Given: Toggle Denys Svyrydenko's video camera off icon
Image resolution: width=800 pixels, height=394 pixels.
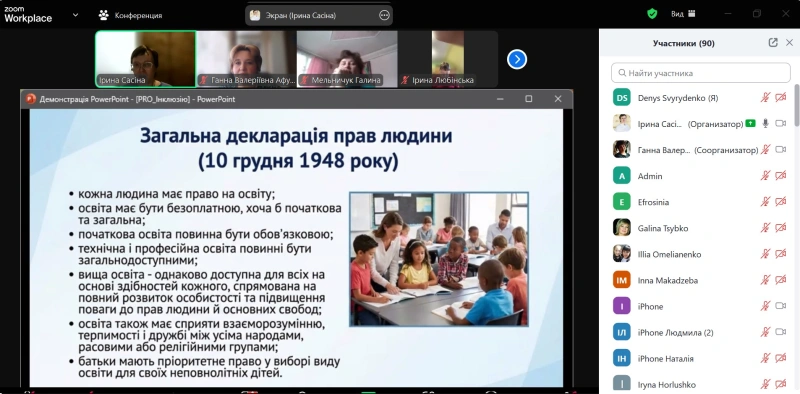Looking at the screenshot, I should [780, 97].
